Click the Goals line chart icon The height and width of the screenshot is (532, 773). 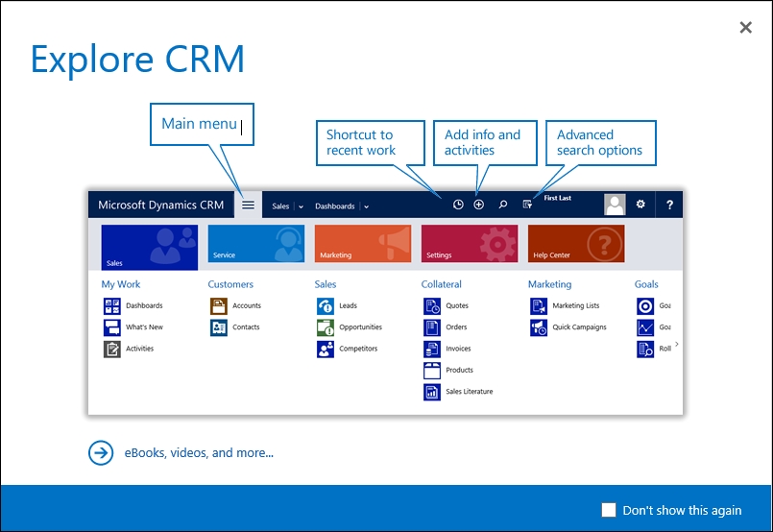tap(645, 327)
